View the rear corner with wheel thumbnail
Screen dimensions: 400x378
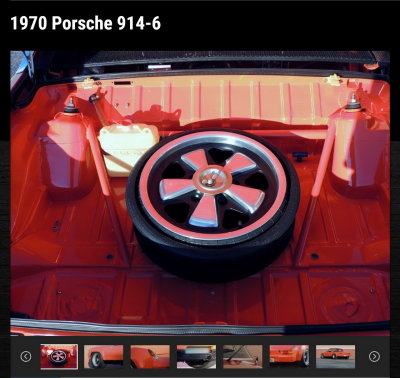pyautogui.click(x=289, y=357)
